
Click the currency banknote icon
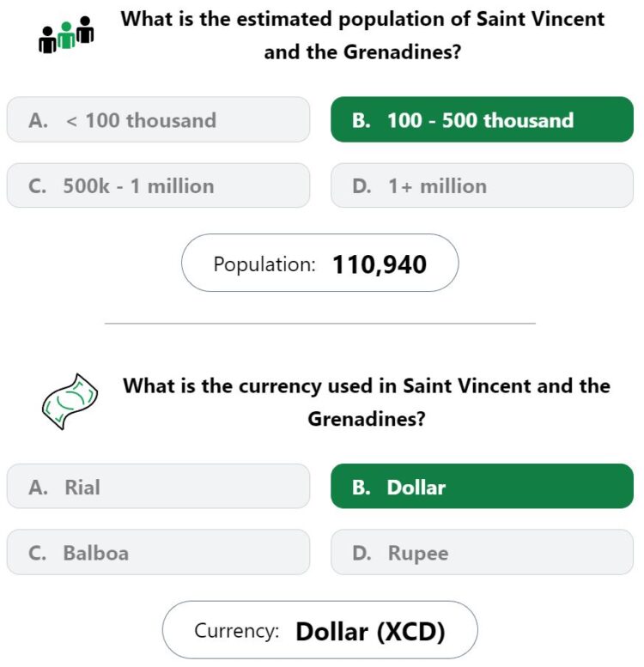(x=70, y=402)
